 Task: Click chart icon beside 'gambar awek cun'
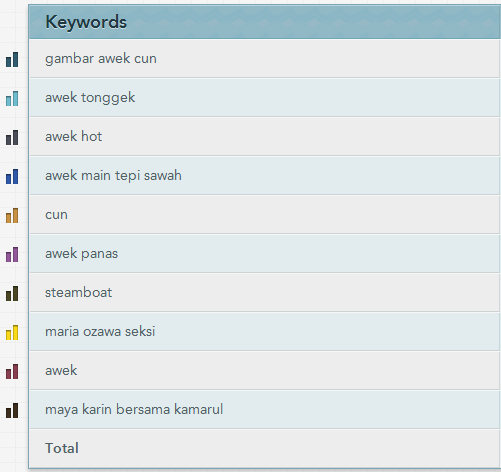point(12,60)
